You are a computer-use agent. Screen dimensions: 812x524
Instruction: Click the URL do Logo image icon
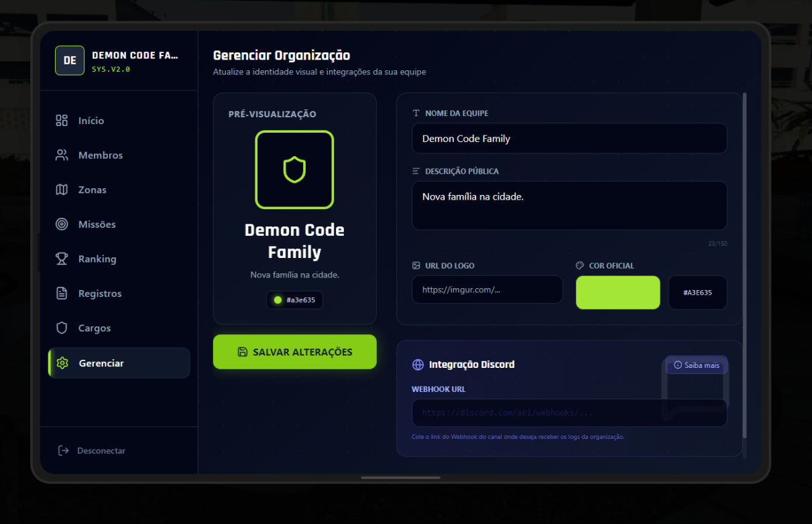[416, 265]
